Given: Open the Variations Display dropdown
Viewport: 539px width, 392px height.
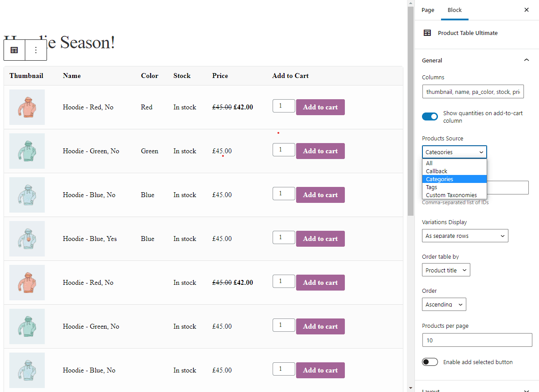Looking at the screenshot, I should 465,236.
